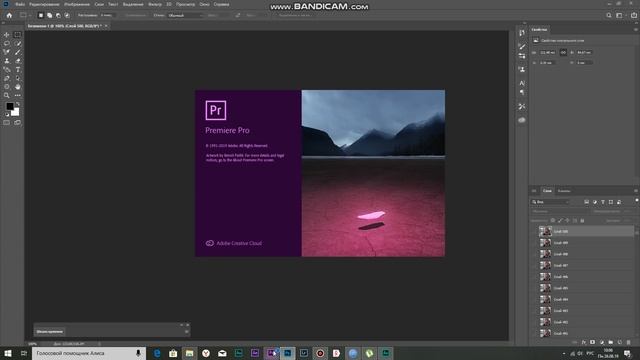Screen dimensions: 640x360
Task: Filter layers by type with T icon
Action: (602, 202)
